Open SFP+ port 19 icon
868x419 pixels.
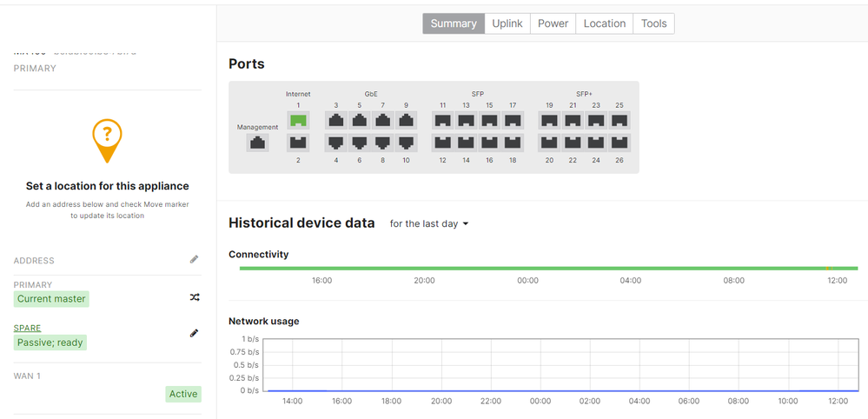pos(549,120)
